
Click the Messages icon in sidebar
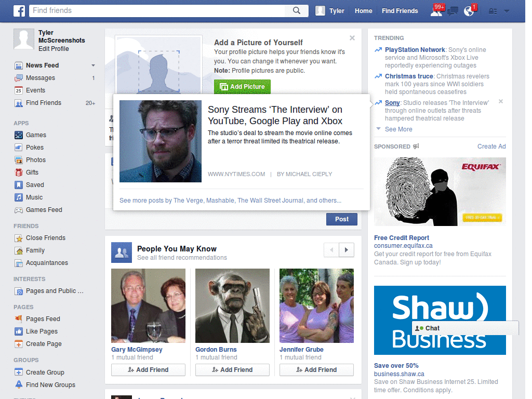18,78
